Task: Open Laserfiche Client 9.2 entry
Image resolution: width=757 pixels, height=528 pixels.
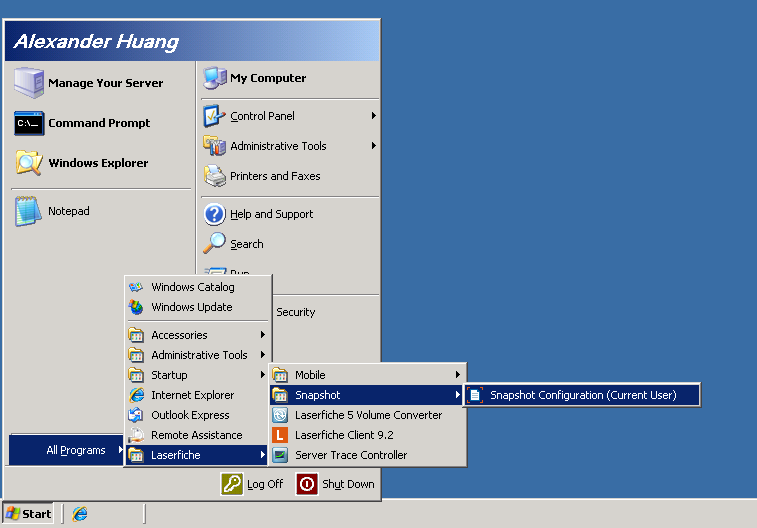Action: click(367, 435)
